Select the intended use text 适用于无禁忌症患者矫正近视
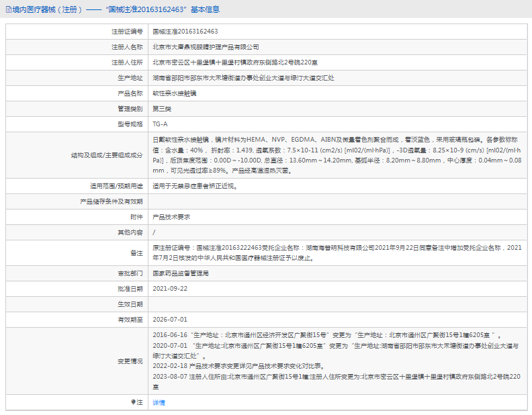 coord(194,186)
